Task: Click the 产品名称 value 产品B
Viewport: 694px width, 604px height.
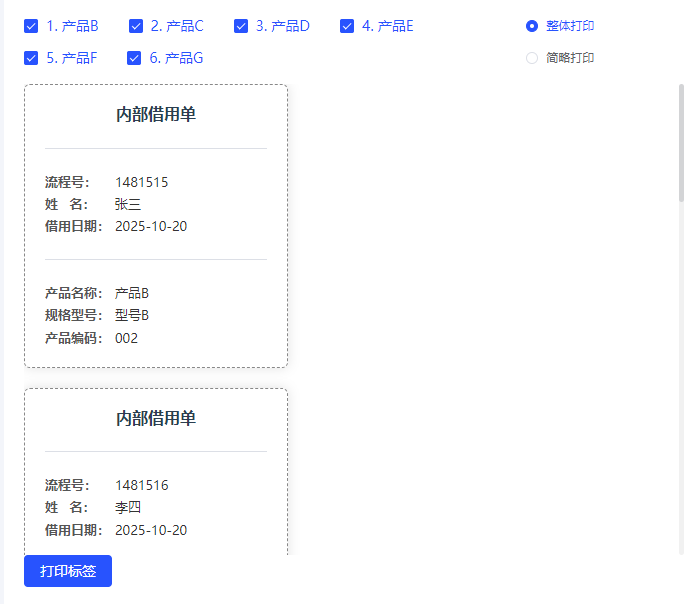Action: [x=132, y=293]
